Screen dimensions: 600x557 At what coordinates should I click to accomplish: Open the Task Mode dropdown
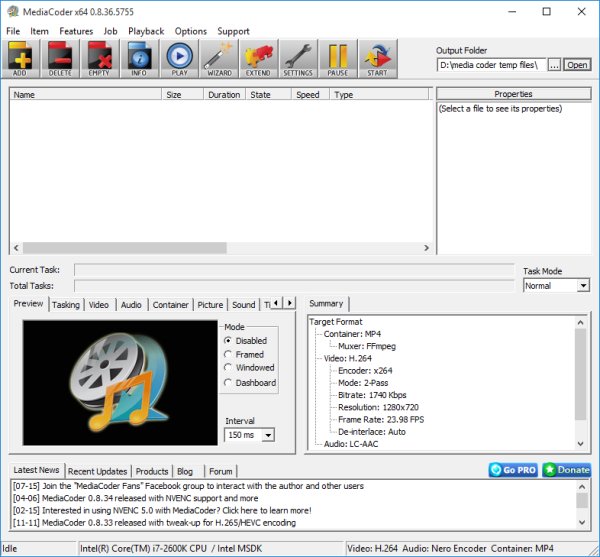556,286
